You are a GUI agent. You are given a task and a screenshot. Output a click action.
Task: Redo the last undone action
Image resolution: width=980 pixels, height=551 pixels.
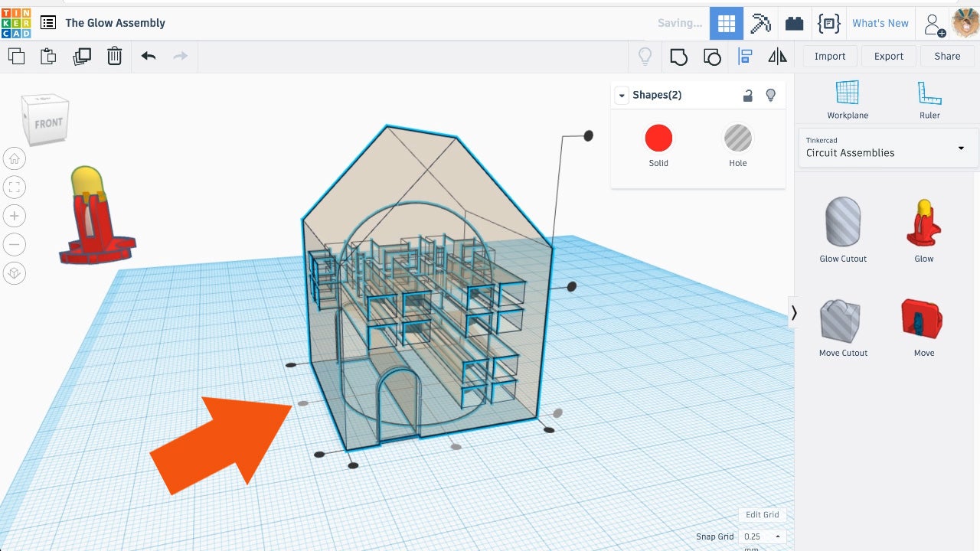pos(181,56)
